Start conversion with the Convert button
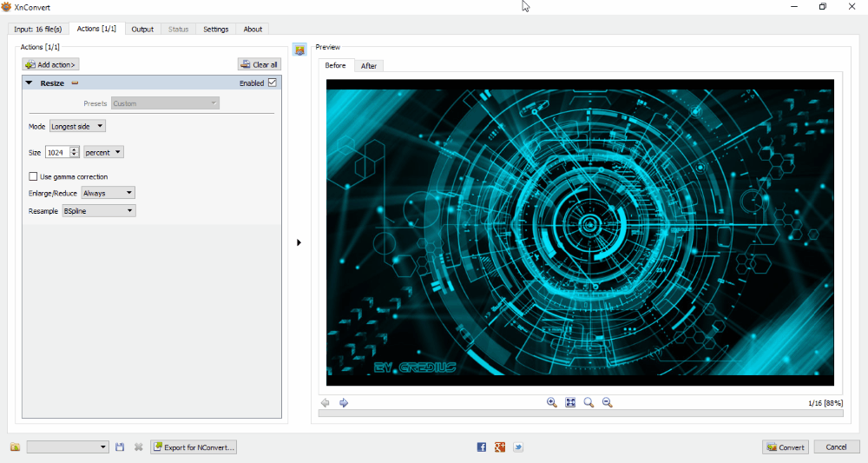 point(786,447)
